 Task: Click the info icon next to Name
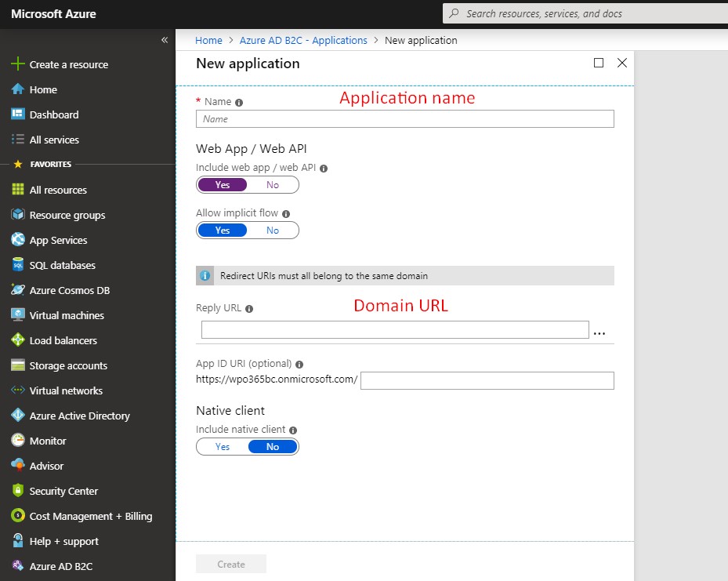[239, 103]
